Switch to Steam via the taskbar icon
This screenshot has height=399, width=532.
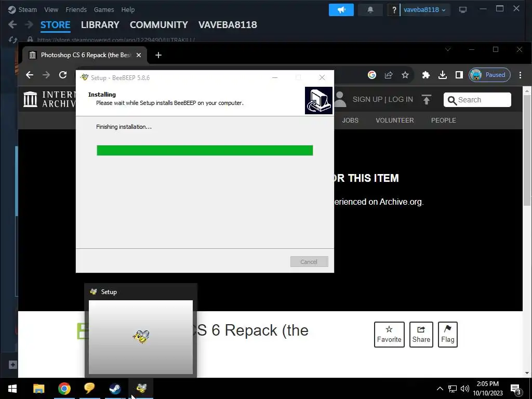coord(115,388)
